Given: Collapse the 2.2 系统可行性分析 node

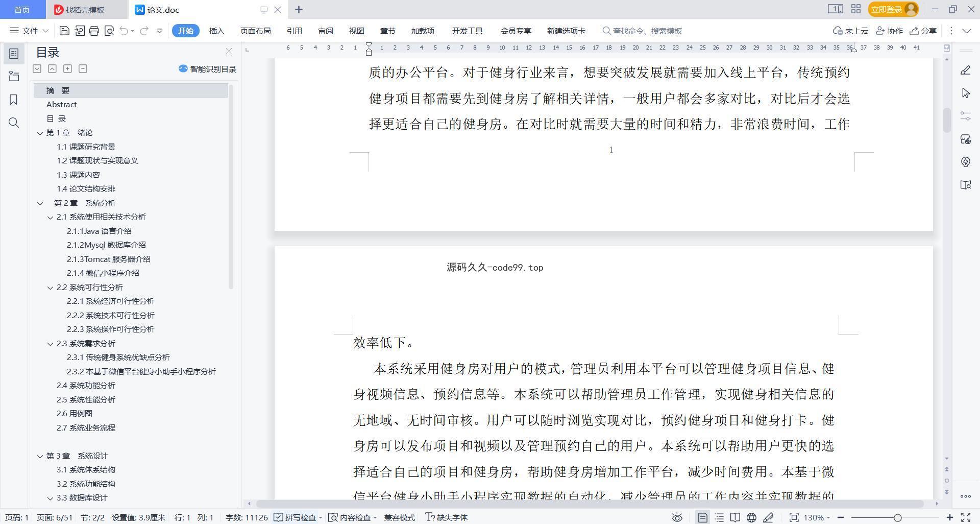Looking at the screenshot, I should click(x=50, y=288).
